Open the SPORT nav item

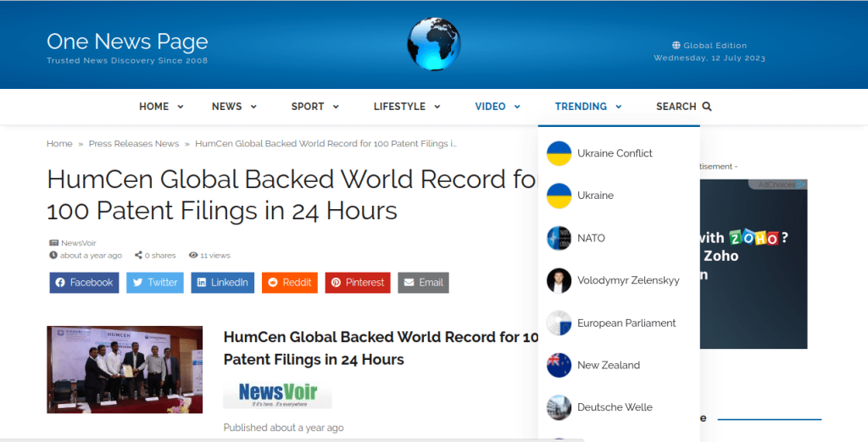click(x=308, y=106)
